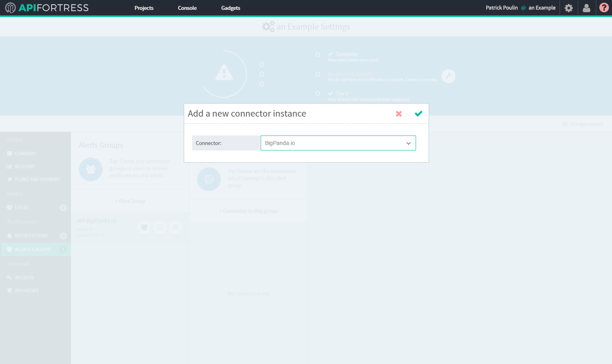
Task: Click the wrench icon beside alert recipients
Action: click(x=448, y=76)
